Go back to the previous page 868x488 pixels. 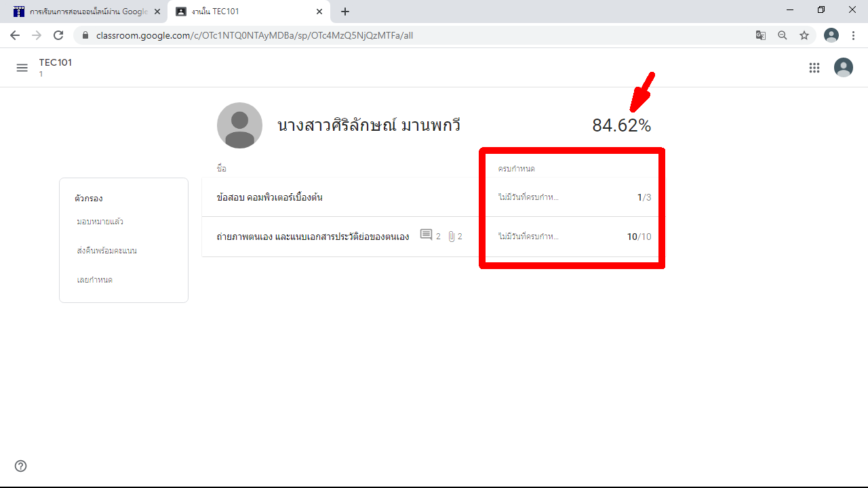tap(15, 35)
